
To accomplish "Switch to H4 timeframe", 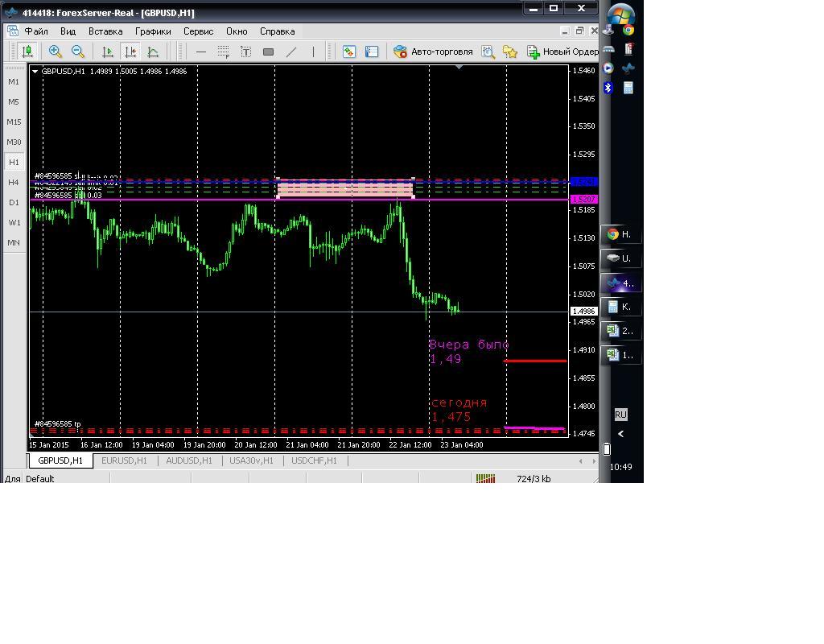I will [x=14, y=183].
